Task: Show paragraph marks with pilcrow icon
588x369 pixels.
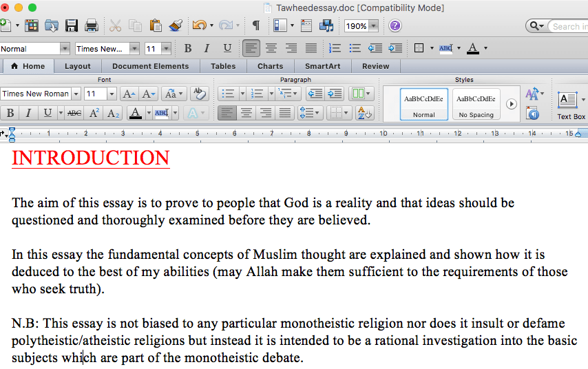Action: click(x=255, y=26)
